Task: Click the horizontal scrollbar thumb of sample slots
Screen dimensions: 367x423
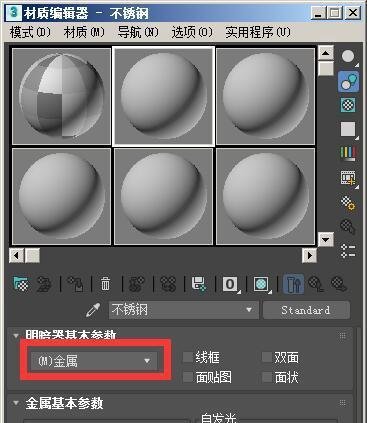Action: [32, 256]
